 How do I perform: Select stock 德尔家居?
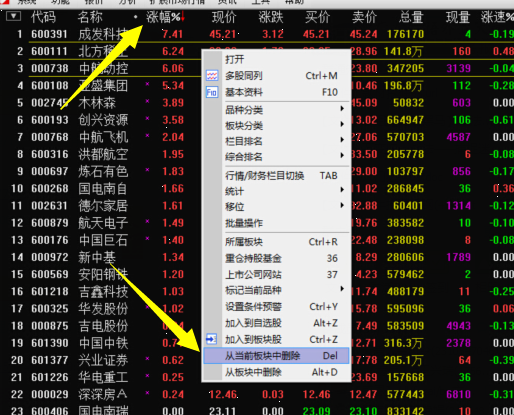pyautogui.click(x=103, y=206)
